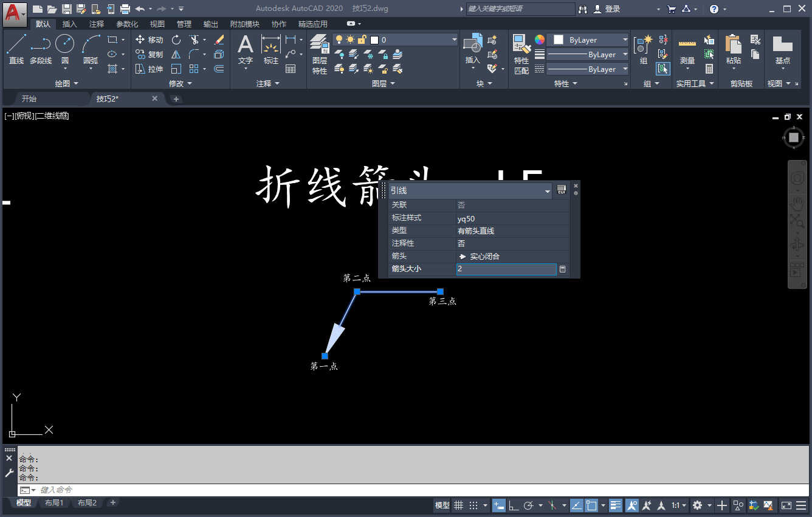Open the 引线 object type dropdown
The width and height of the screenshot is (812, 517).
click(x=470, y=191)
